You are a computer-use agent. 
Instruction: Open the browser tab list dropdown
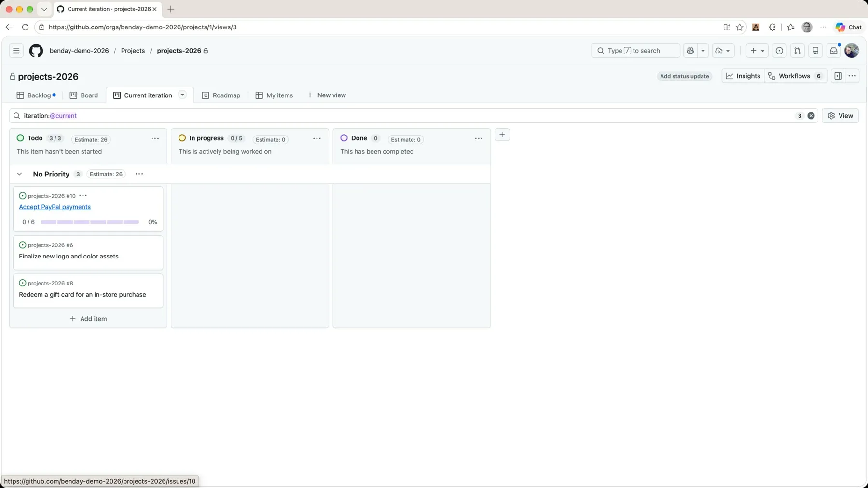[x=44, y=9]
